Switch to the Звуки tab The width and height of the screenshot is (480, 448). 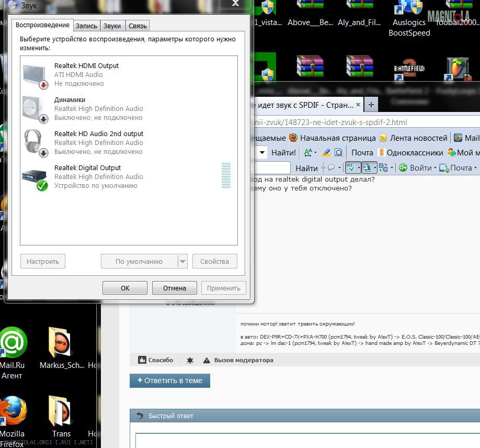coord(112,26)
